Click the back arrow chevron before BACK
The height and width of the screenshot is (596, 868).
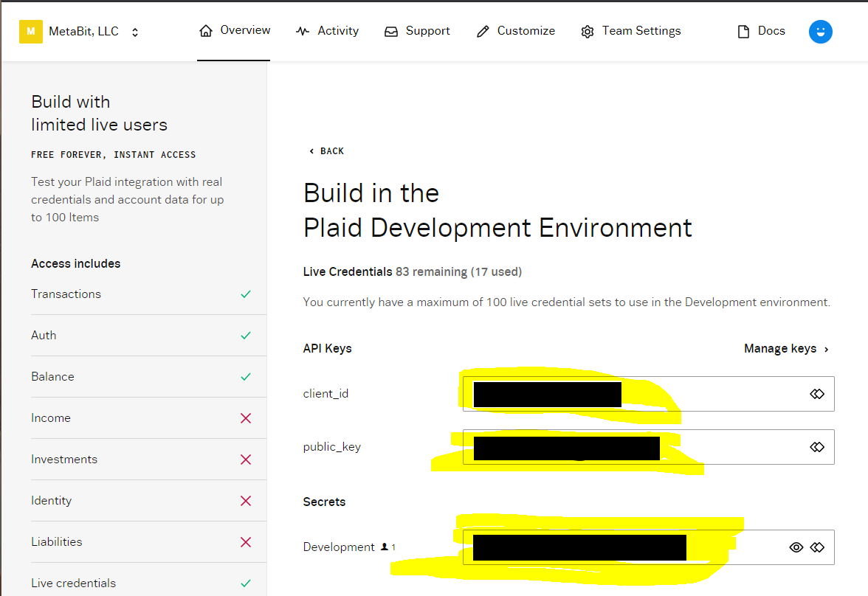pos(311,151)
